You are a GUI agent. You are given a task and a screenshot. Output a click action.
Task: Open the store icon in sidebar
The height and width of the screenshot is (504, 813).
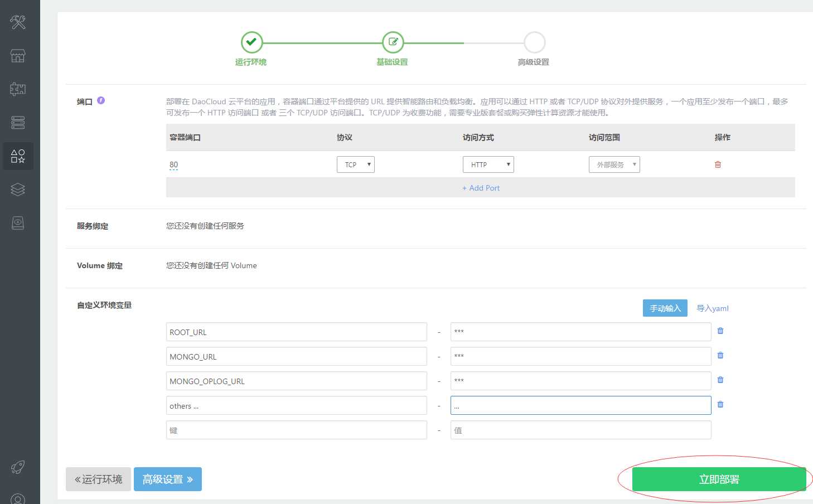18,56
